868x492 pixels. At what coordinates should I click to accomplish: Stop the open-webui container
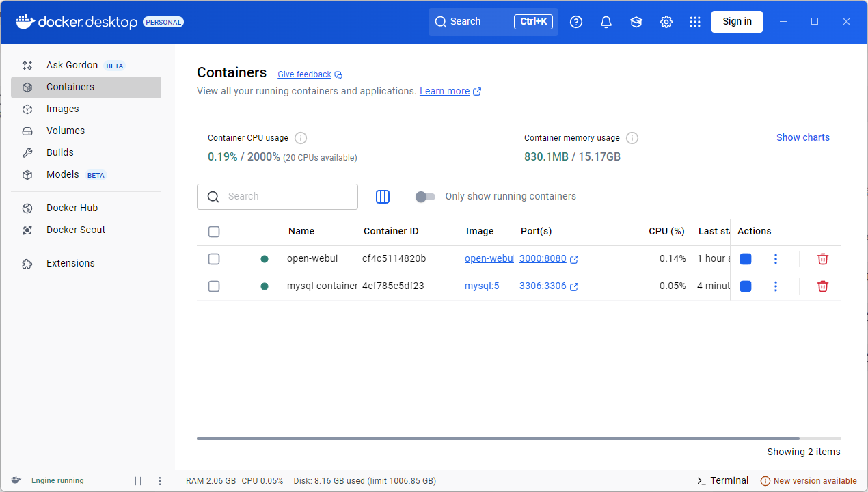point(746,259)
